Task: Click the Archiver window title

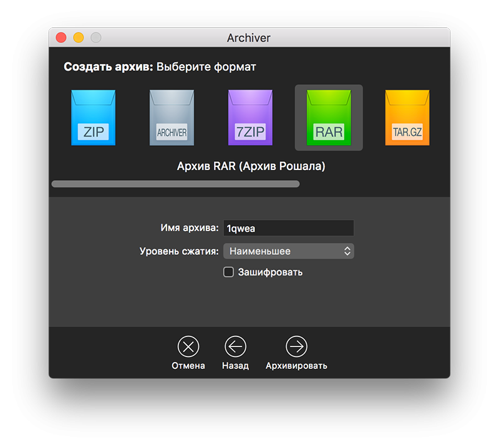Action: pos(249,38)
